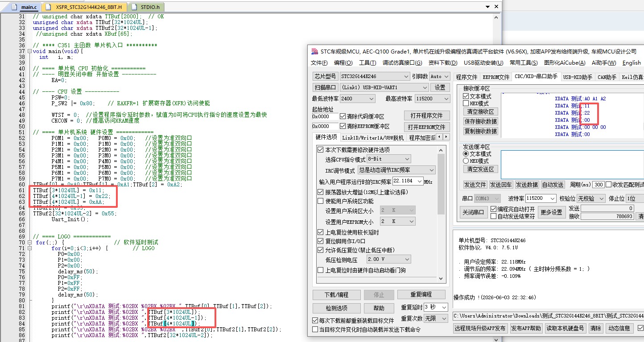Screen dimensions: 644x342
Task: Click the 下载/编程 button
Action: (x=336, y=295)
